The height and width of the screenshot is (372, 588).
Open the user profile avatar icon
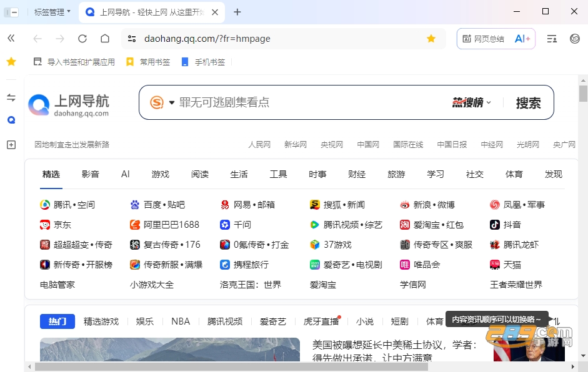coord(574,39)
